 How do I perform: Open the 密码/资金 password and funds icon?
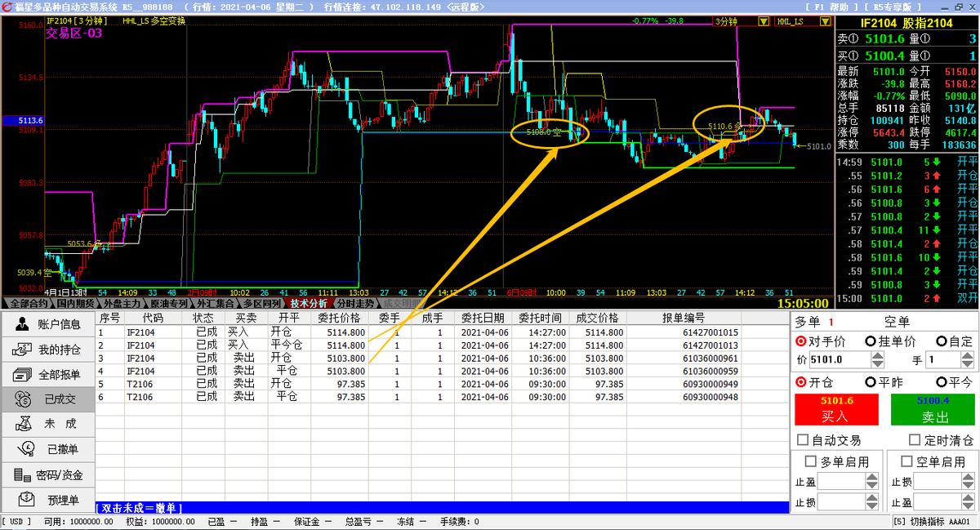point(22,474)
